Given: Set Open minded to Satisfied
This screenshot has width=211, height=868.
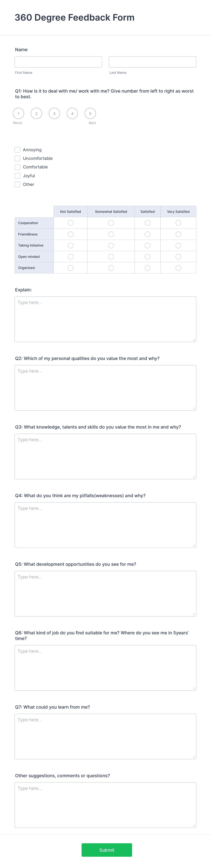Looking at the screenshot, I should [147, 257].
